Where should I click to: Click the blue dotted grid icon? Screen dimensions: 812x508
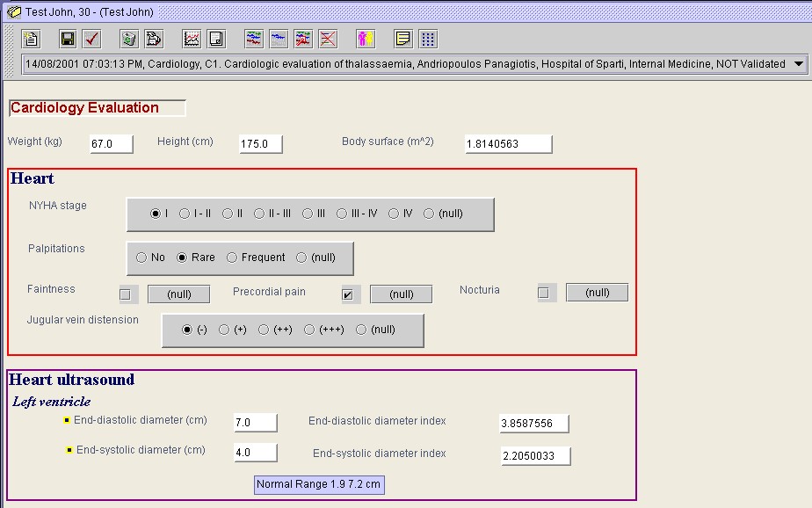click(x=428, y=39)
